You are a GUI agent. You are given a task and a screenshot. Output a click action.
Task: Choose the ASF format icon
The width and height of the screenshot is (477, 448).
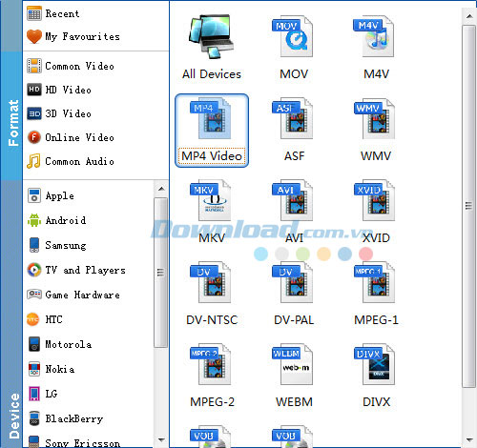point(293,118)
